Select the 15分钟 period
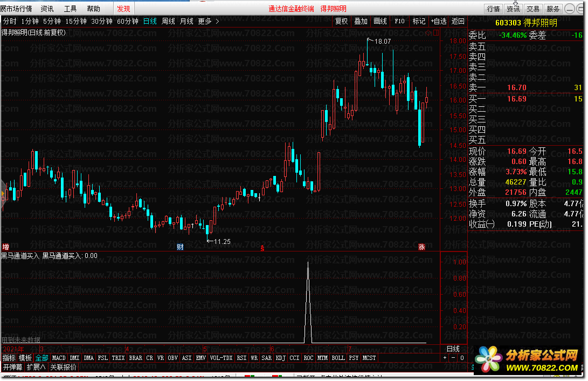This screenshot has height=381, width=588. click(76, 22)
